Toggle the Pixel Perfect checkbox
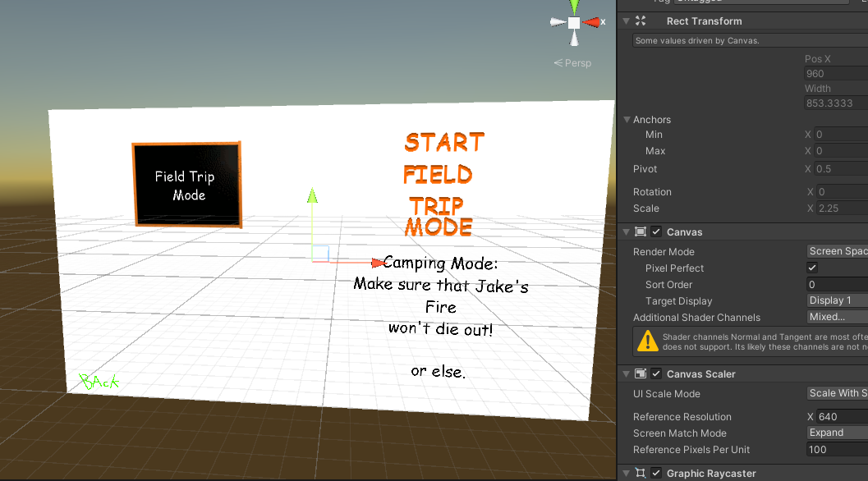 (812, 268)
